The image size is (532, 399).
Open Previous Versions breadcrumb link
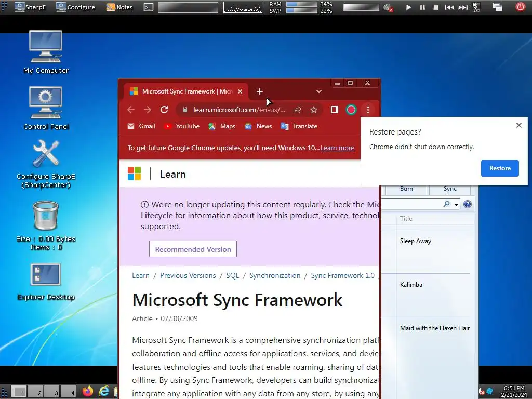coord(188,275)
